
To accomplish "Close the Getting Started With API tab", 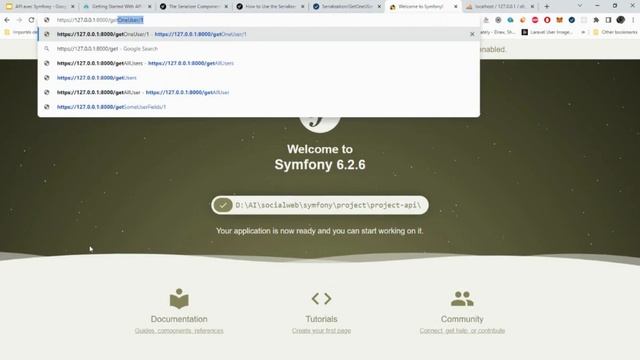I will [149, 7].
